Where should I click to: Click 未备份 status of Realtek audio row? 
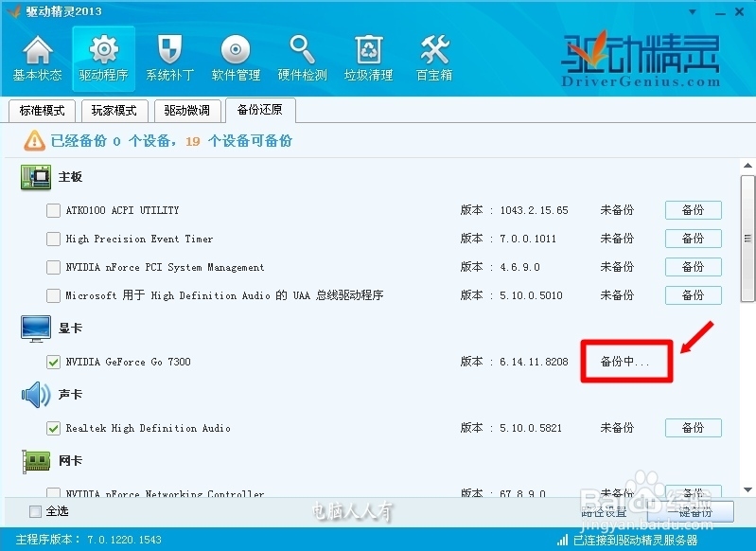click(x=617, y=428)
